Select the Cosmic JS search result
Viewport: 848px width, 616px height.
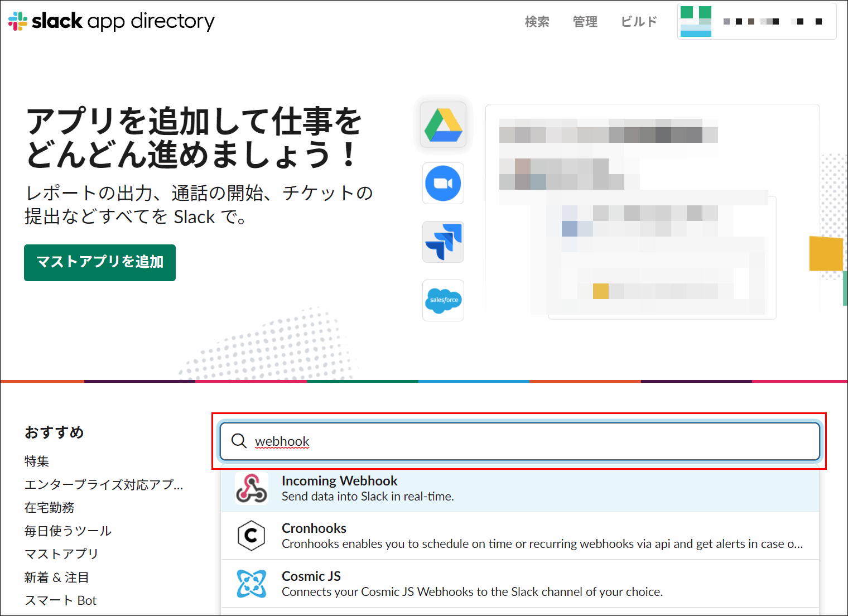pos(520,584)
